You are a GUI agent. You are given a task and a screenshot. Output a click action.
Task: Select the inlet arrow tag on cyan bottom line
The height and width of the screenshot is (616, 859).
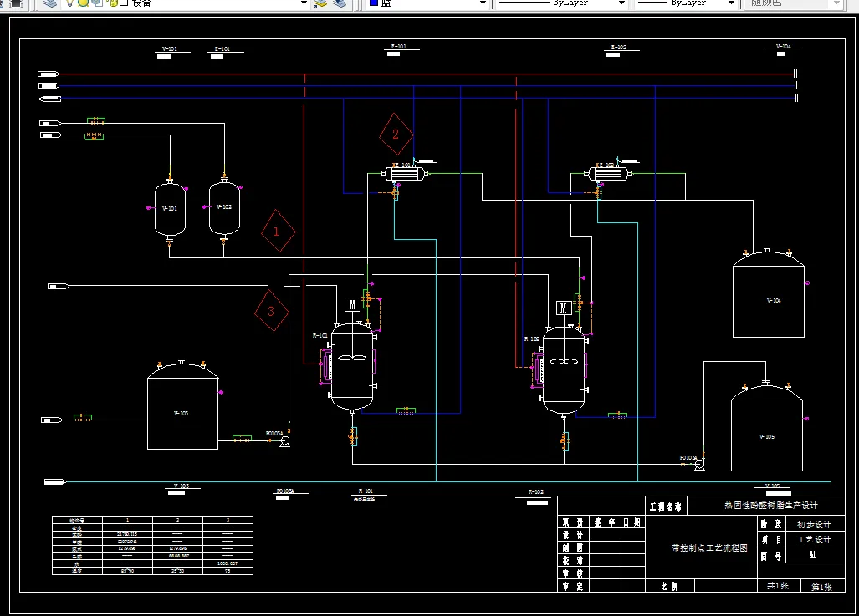tap(55, 481)
